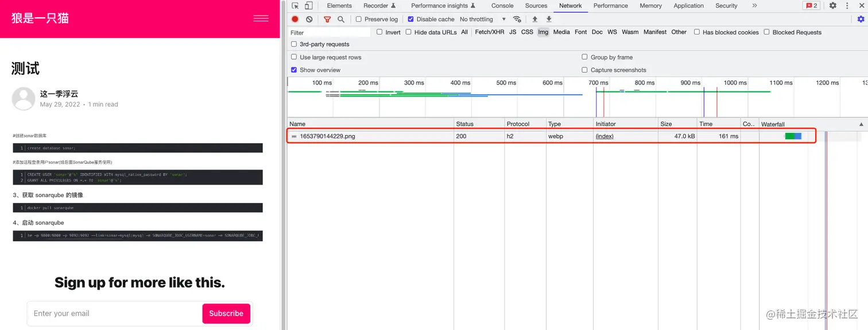
Task: Toggle Hide data URLs checkbox
Action: (409, 32)
